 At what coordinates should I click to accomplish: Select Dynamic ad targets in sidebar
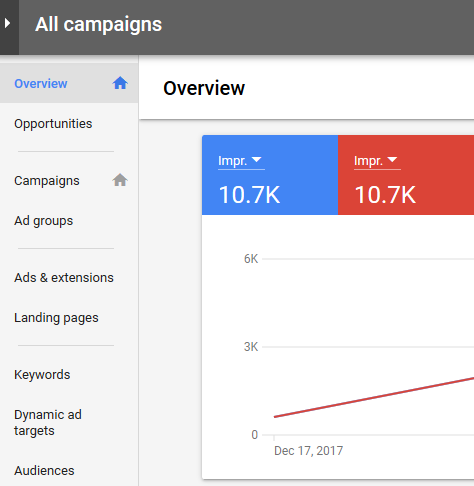[x=48, y=423]
